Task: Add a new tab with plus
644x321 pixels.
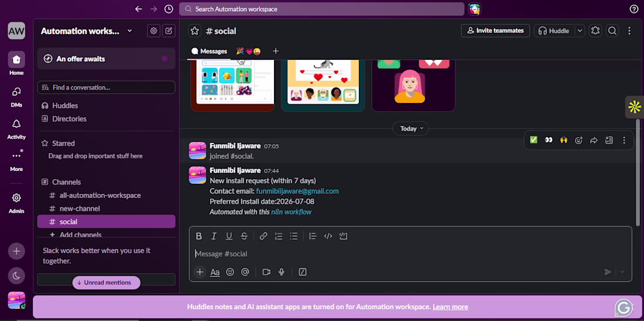Action: (x=276, y=52)
